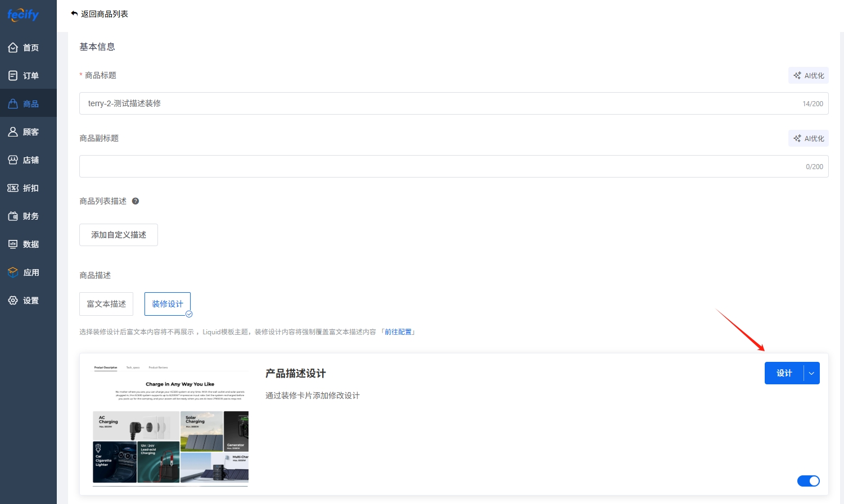Click the home icon in sidebar
The width and height of the screenshot is (844, 504).
coord(13,48)
